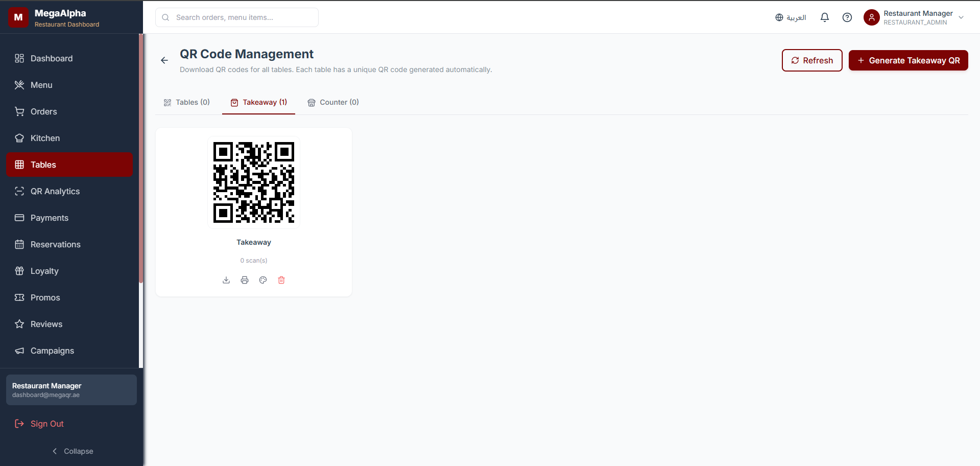The height and width of the screenshot is (466, 980).
Task: Click the Orders cart icon
Action: point(19,111)
